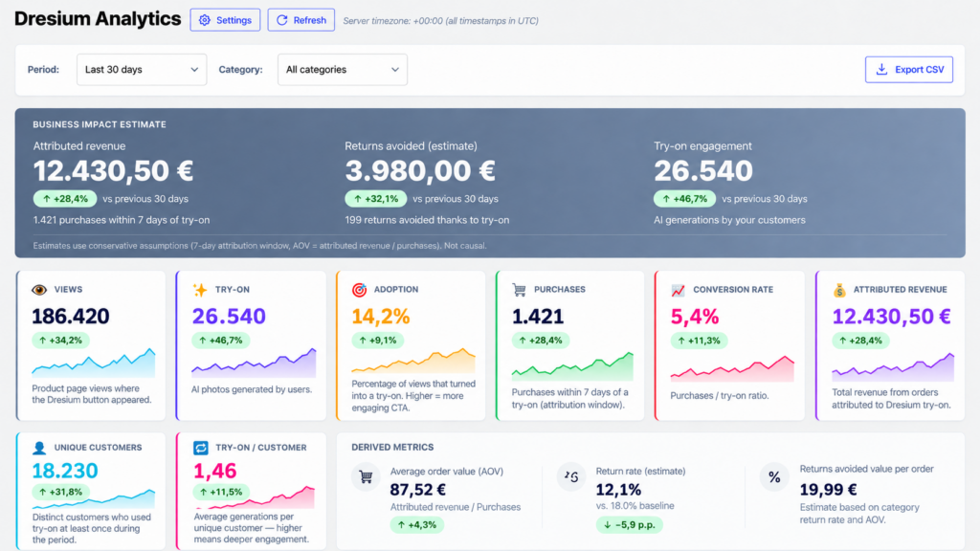Click the +46,7% badge under Try-on engagement
Viewport: 980px width, 551px height.
685,199
